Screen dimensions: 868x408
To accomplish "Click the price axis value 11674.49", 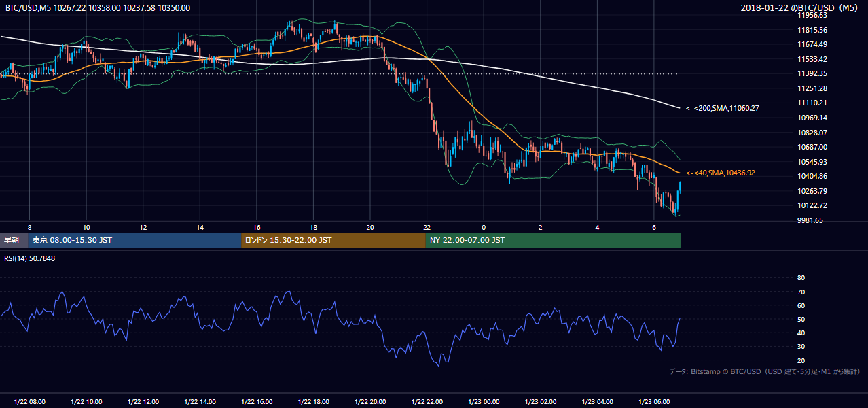I will 812,44.
